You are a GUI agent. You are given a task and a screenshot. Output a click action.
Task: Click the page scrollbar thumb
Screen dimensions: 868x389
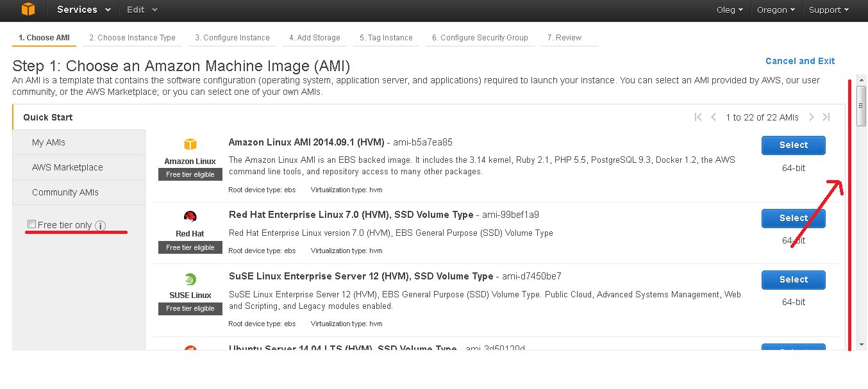click(862, 106)
